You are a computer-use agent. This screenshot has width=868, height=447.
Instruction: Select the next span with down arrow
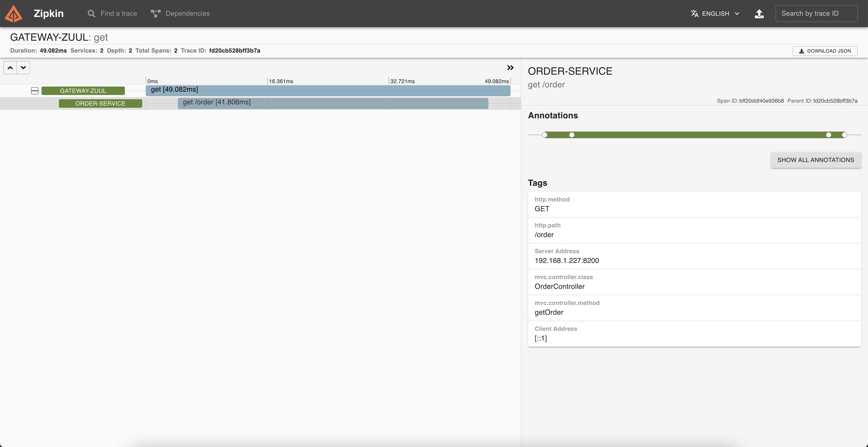pyautogui.click(x=23, y=68)
